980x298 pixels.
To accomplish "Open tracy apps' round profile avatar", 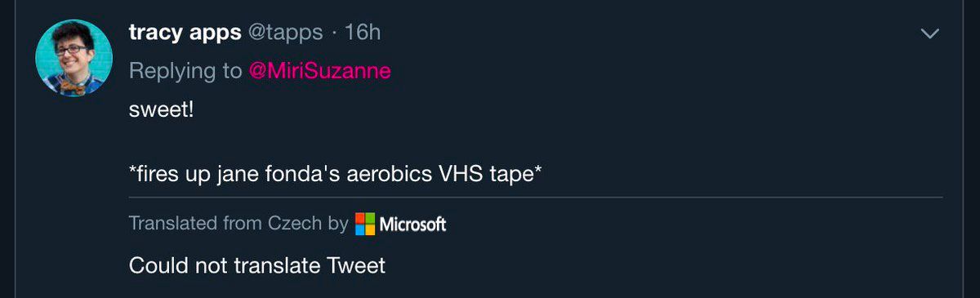I will 73,57.
